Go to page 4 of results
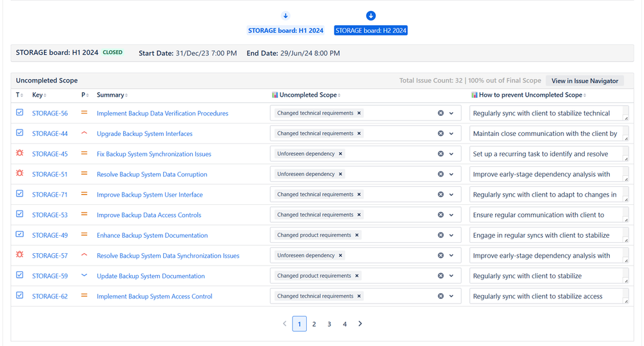 [345, 324]
